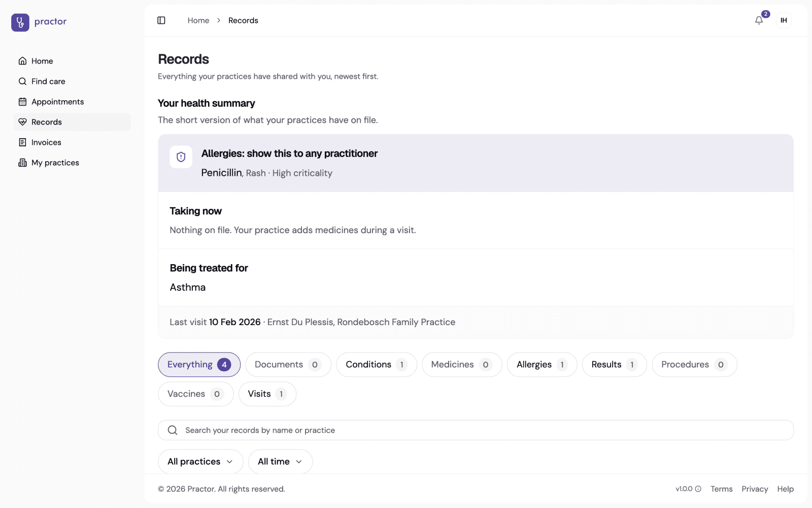Go to Home in the breadcrumb
Screen dimensions: 812x508
coord(198,20)
